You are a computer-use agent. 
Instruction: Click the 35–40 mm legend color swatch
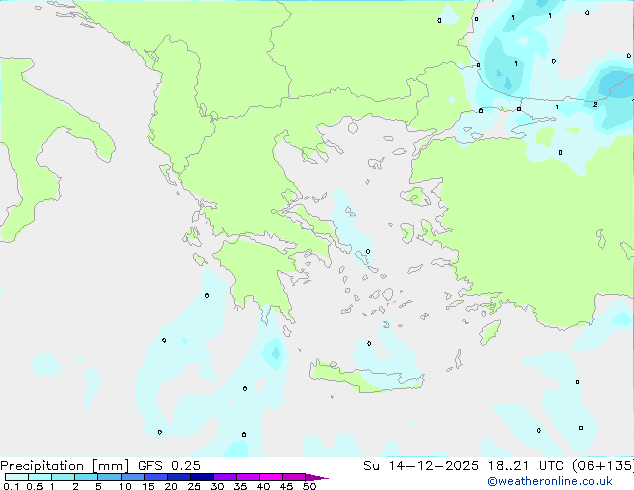pyautogui.click(x=248, y=477)
